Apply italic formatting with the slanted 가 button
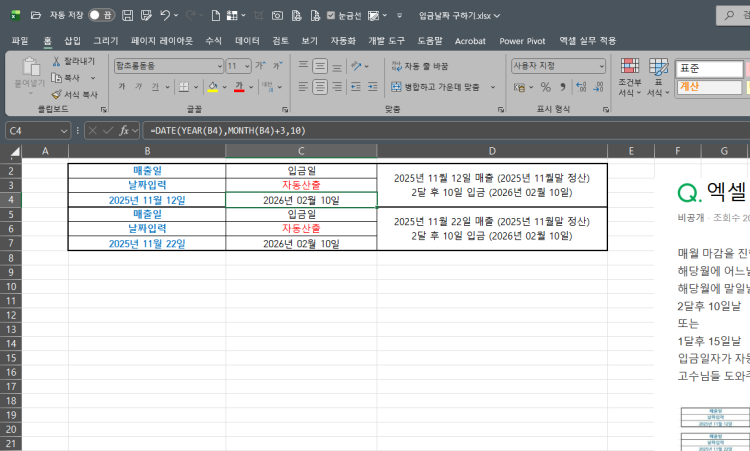Screen dimensions: 750x451 (138, 87)
